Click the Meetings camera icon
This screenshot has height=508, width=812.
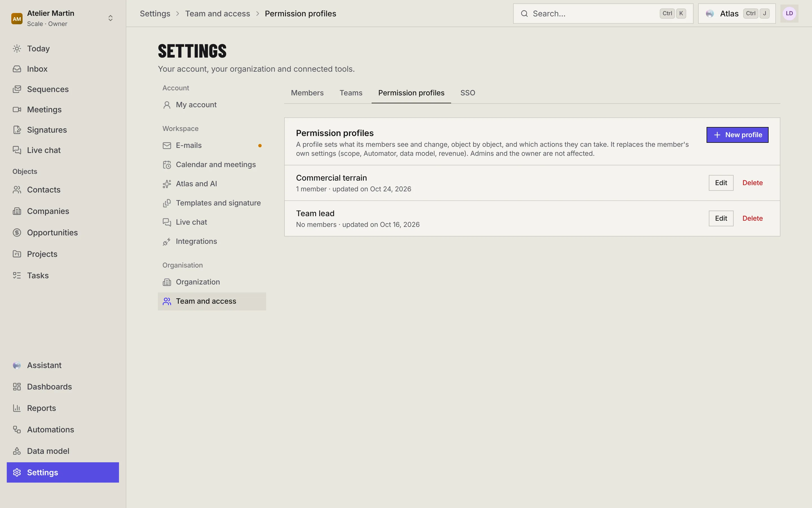tap(17, 110)
